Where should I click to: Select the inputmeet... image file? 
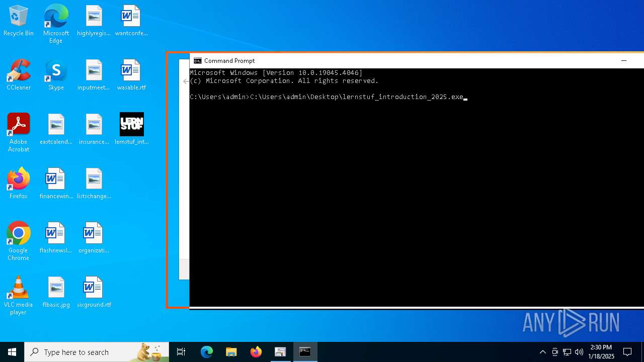tap(94, 75)
